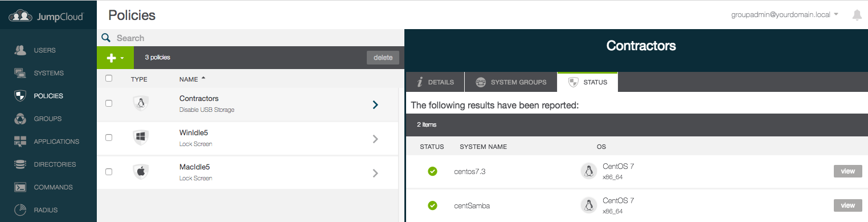Click the delete button
This screenshot has height=222, width=868.
point(383,58)
